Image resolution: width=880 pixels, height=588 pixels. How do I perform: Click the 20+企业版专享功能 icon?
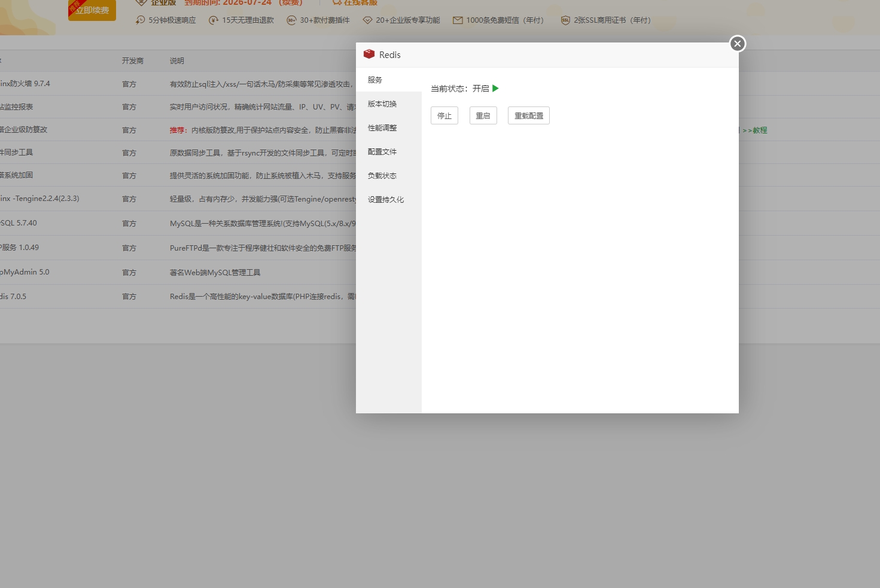tap(367, 20)
